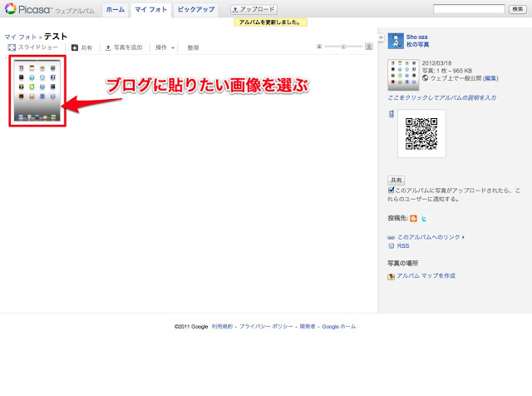Click the small thumbnail size icon
The width and height of the screenshot is (532, 396).
[x=319, y=47]
